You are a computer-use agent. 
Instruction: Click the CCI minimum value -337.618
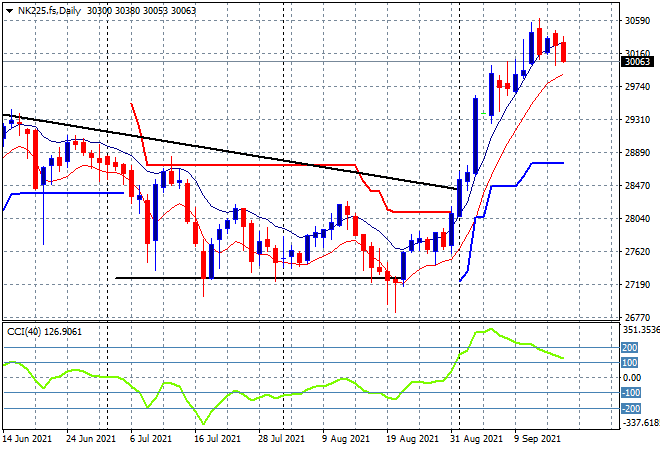640,422
